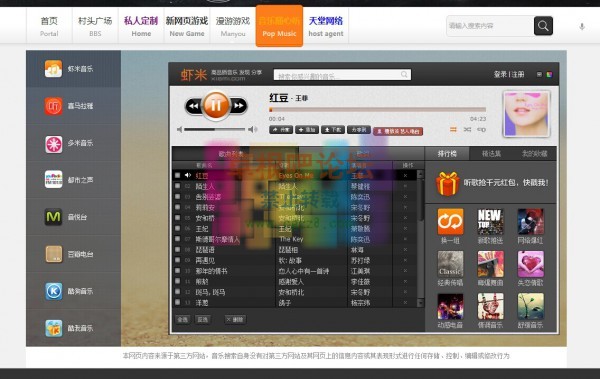Click the orange 换一组 refresh icon
This screenshot has width=600, height=379.
point(450,221)
